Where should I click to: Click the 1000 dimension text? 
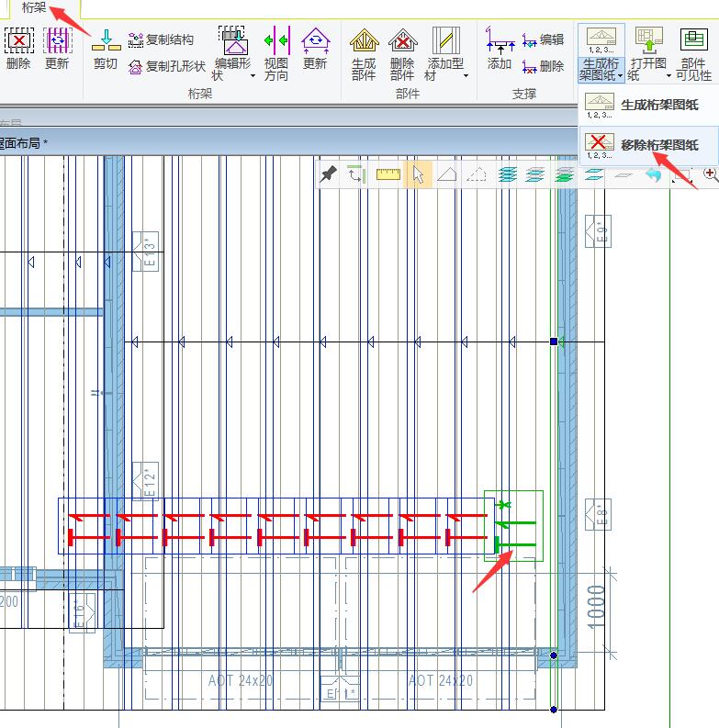point(596,608)
